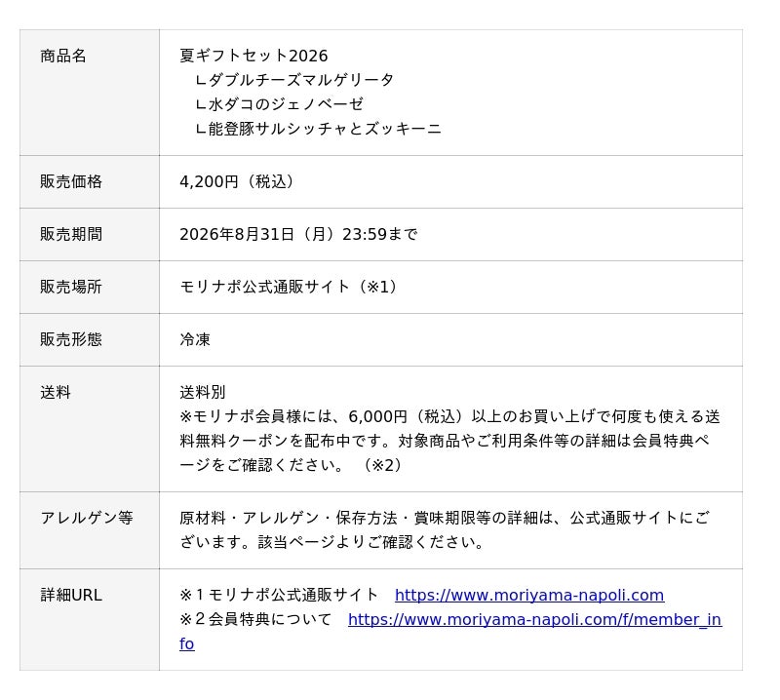Click the 水ダコのジェノベーゼ item line
The width and height of the screenshot is (780, 700).
[x=279, y=104]
